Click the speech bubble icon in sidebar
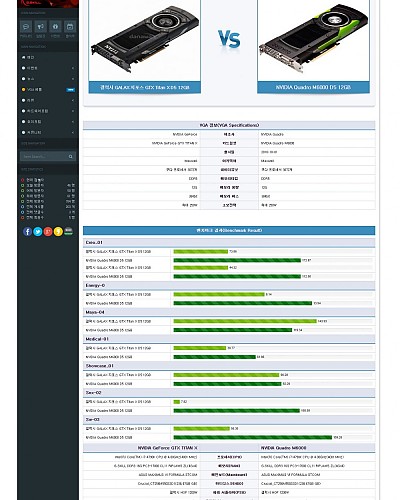 coord(26,26)
